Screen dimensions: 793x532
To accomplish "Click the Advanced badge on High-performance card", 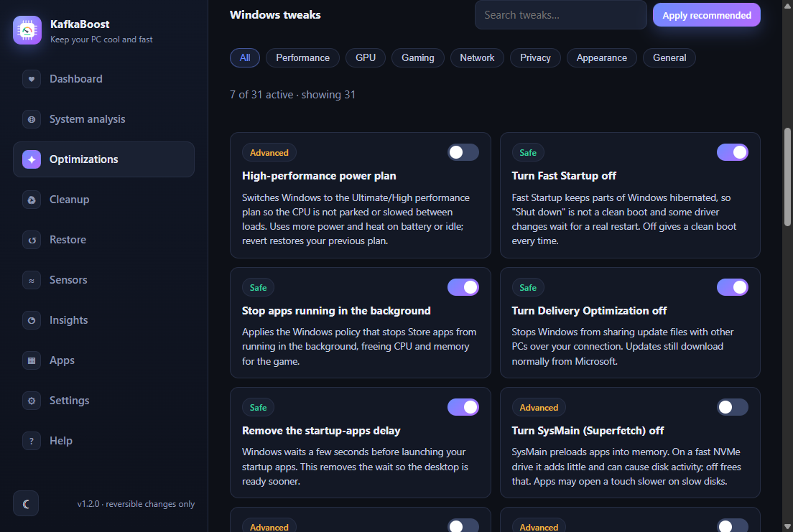I will click(269, 153).
